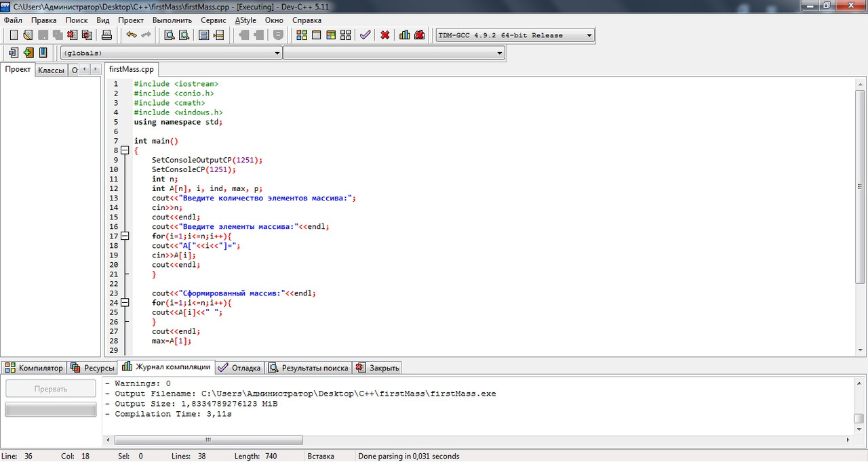Click the Закрыть tab in the bottom panel
This screenshot has height=462, width=868.
(378, 368)
